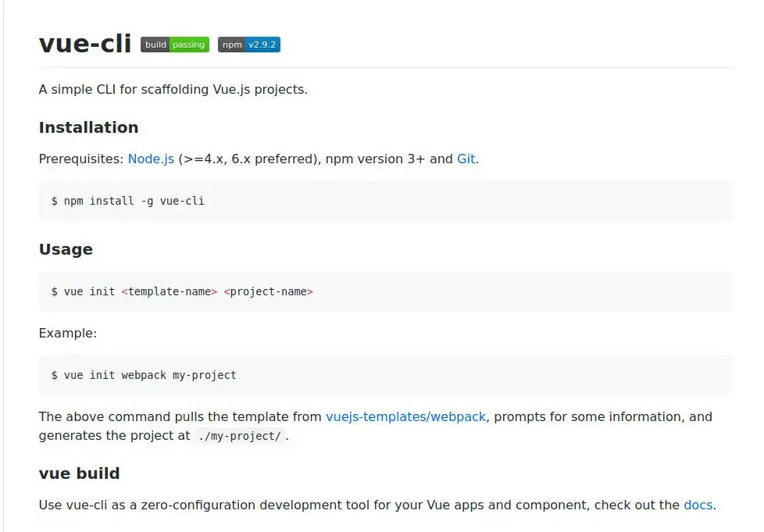Open the npm v2.9.2 version badge
The width and height of the screenshot is (764, 532).
[248, 45]
